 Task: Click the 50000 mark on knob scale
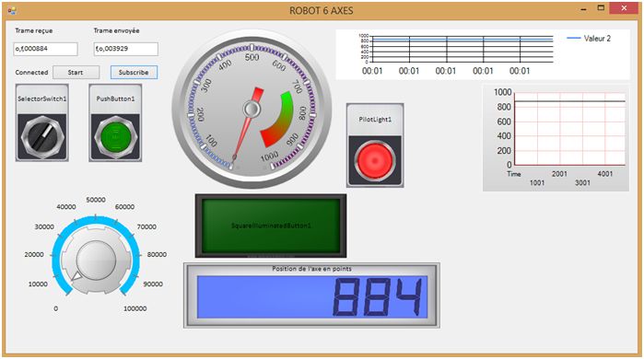click(96, 200)
